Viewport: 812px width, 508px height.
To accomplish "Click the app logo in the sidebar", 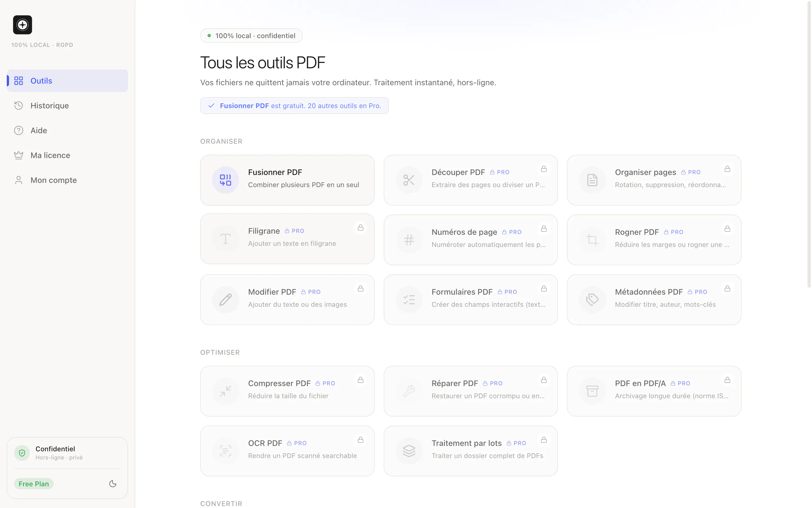I will click(x=23, y=25).
